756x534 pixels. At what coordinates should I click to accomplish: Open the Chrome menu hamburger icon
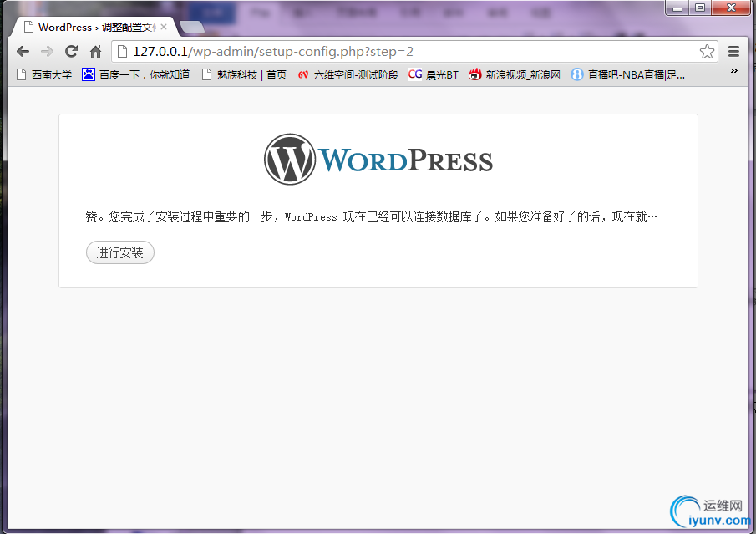(733, 51)
